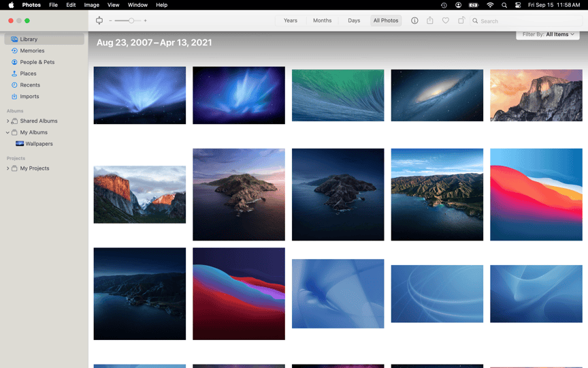Select Library in the sidebar
Screen dimensions: 588x368
coord(44,39)
